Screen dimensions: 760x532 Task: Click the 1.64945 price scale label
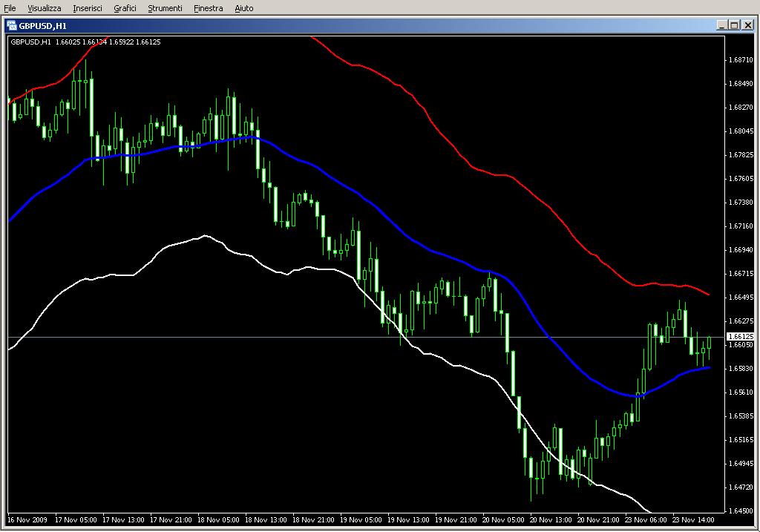741,463
